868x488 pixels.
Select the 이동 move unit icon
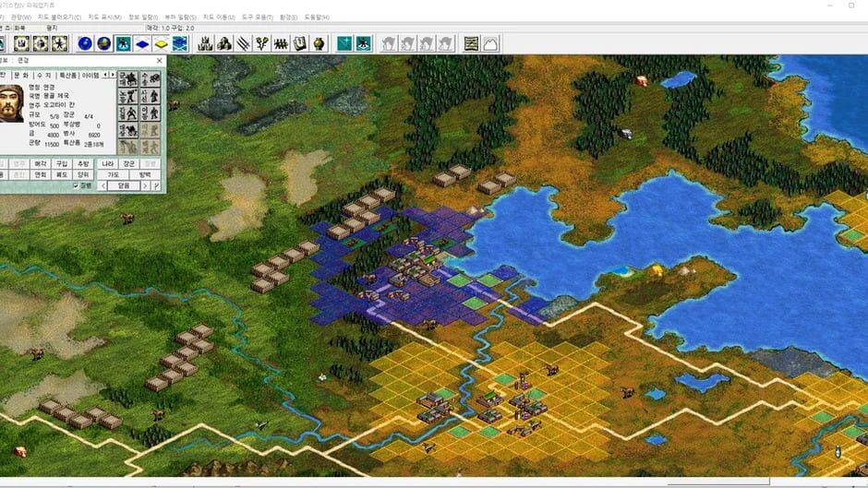coord(150,113)
